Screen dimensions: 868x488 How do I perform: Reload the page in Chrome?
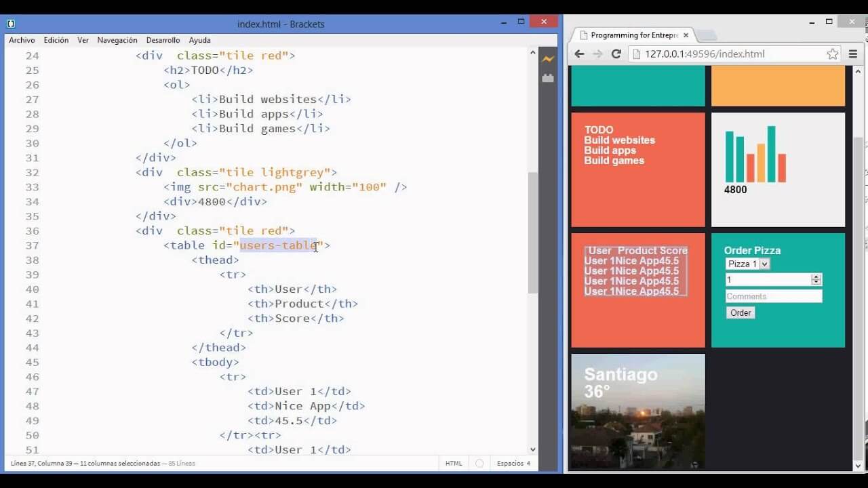tap(616, 54)
